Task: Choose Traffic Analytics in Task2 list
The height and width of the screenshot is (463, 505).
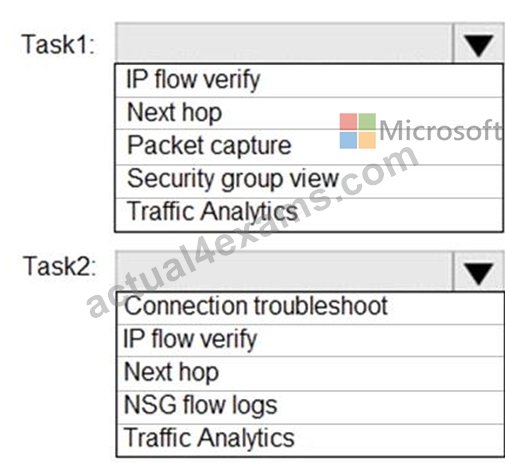Action: pos(311,440)
